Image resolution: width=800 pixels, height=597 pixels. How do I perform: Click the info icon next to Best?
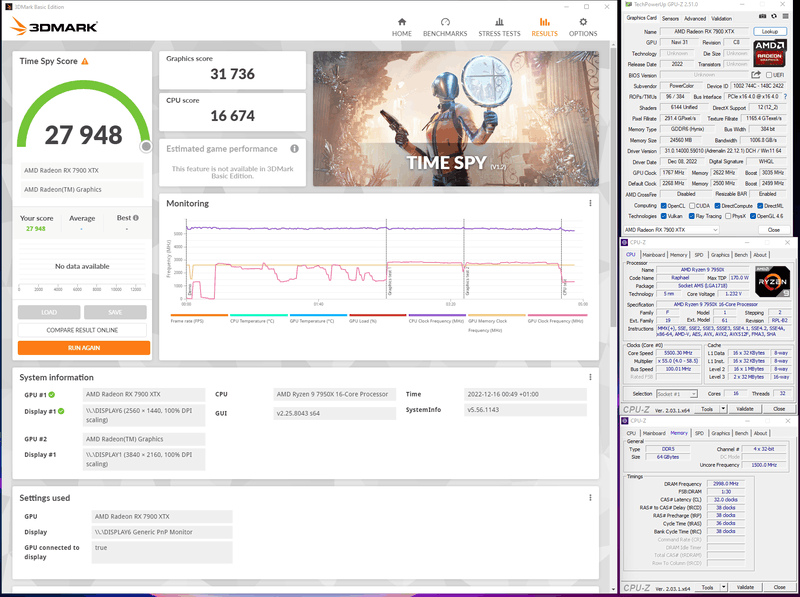click(x=136, y=218)
